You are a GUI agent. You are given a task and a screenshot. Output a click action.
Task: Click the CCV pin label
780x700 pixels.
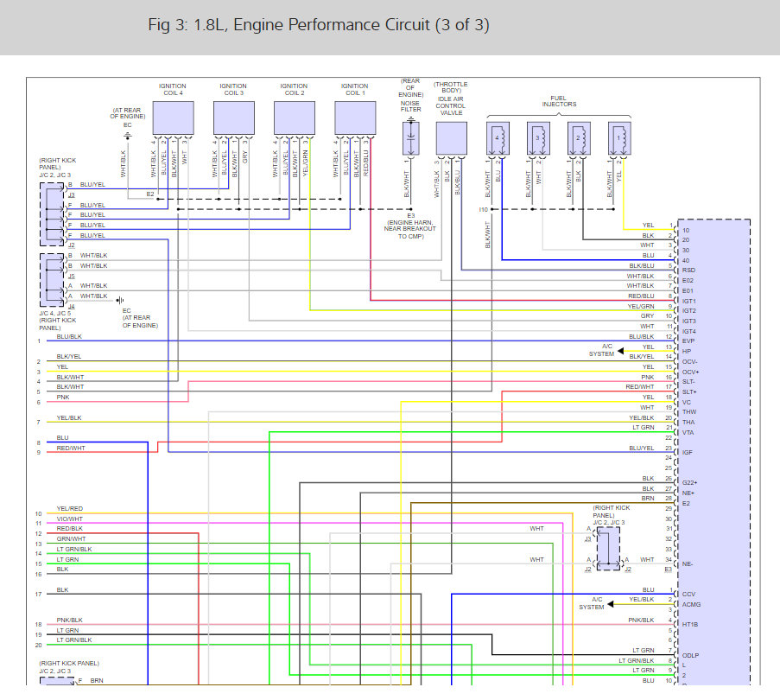click(x=688, y=594)
